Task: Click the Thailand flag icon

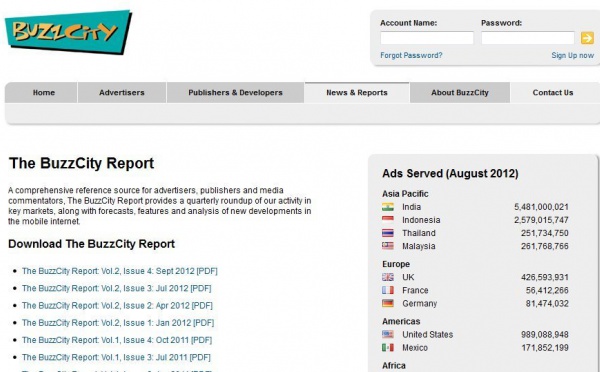Action: click(388, 233)
